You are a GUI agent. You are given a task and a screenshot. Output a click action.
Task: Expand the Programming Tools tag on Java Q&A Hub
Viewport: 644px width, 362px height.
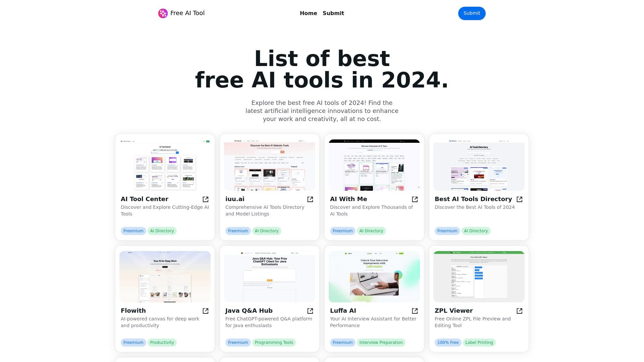pyautogui.click(x=274, y=342)
